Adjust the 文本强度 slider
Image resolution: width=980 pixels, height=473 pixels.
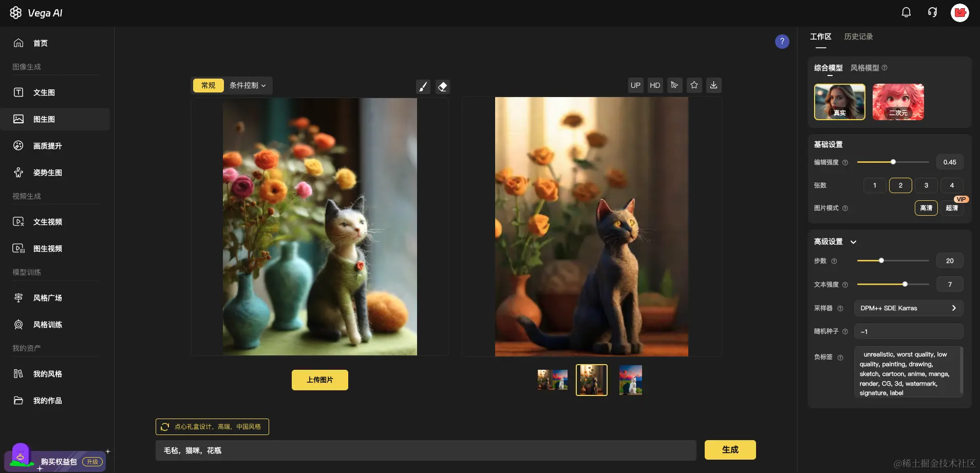[893, 285]
